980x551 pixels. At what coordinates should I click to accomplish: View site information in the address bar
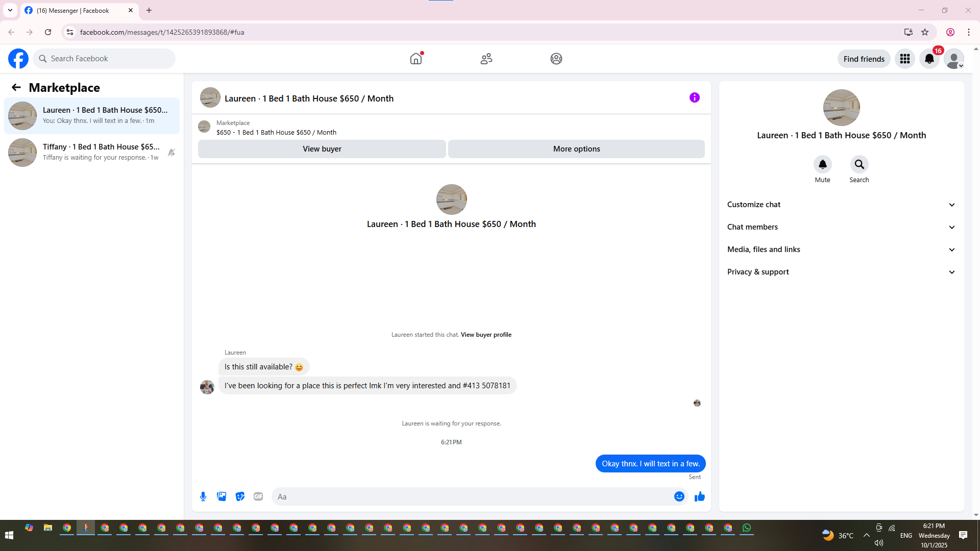pyautogui.click(x=70, y=32)
